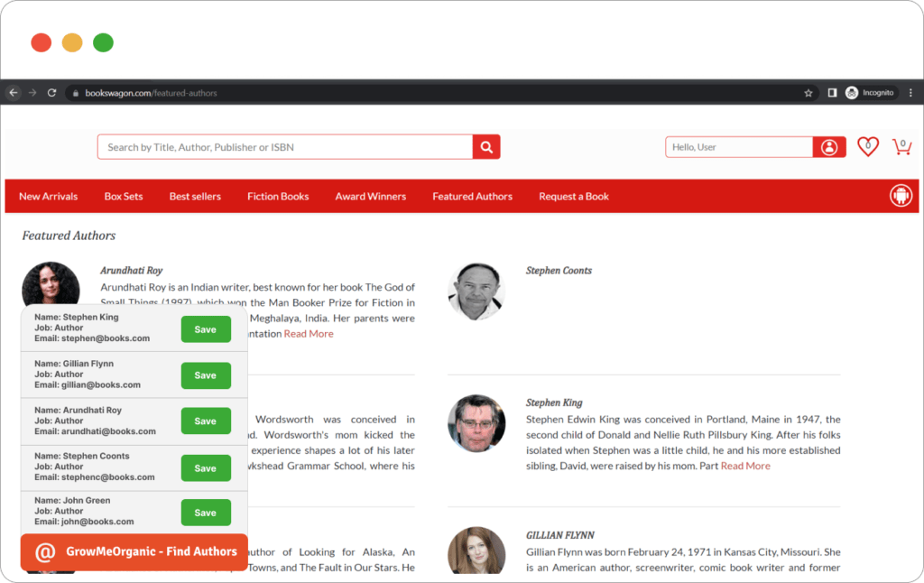Open the Featured Authors menu
The width and height of the screenshot is (924, 583).
473,197
